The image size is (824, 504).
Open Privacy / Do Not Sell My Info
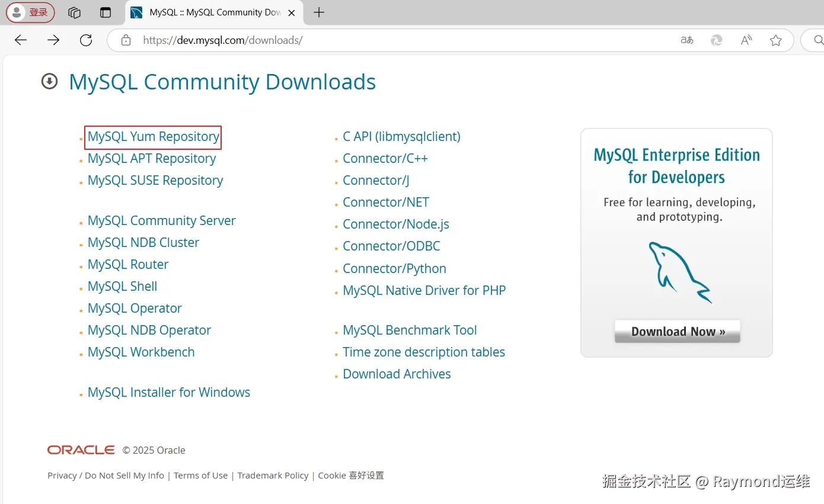click(x=106, y=476)
